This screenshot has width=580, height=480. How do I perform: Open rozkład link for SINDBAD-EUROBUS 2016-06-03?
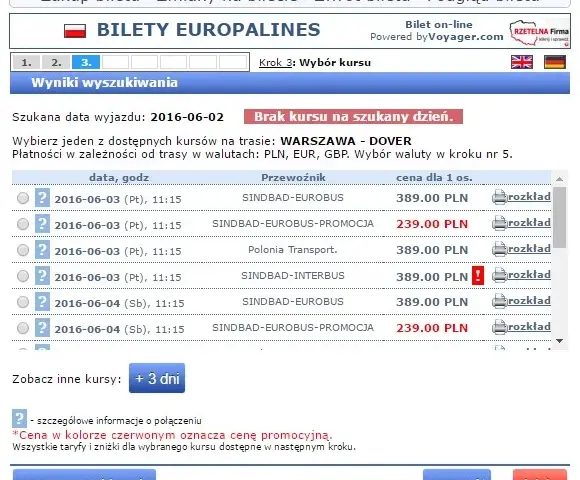click(529, 197)
